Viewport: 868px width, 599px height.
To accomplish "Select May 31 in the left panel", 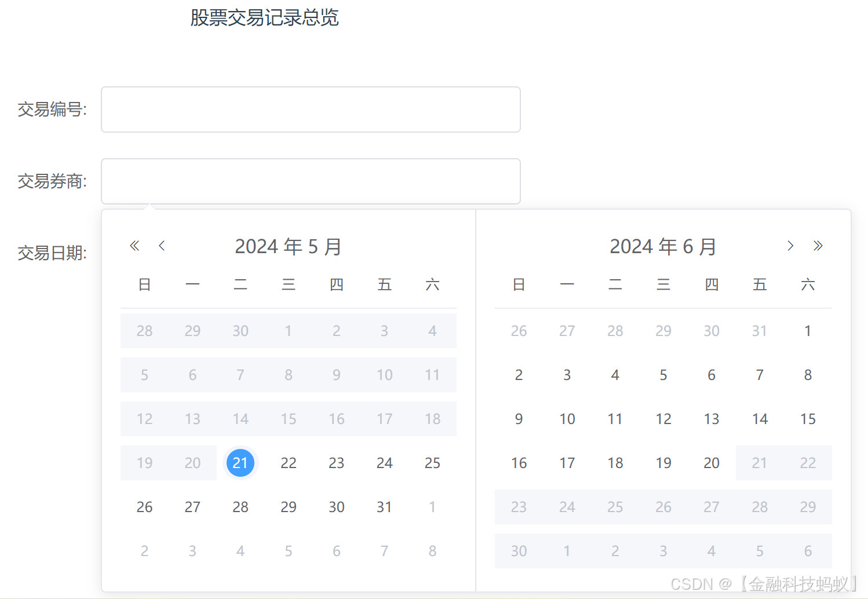I will [x=385, y=507].
